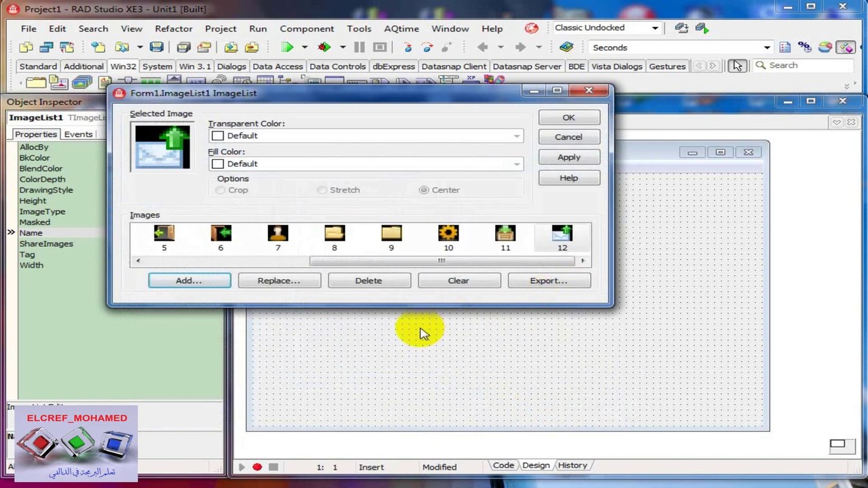The width and height of the screenshot is (868, 488).
Task: Expand the Back history dropdown arrow
Action: coord(500,47)
